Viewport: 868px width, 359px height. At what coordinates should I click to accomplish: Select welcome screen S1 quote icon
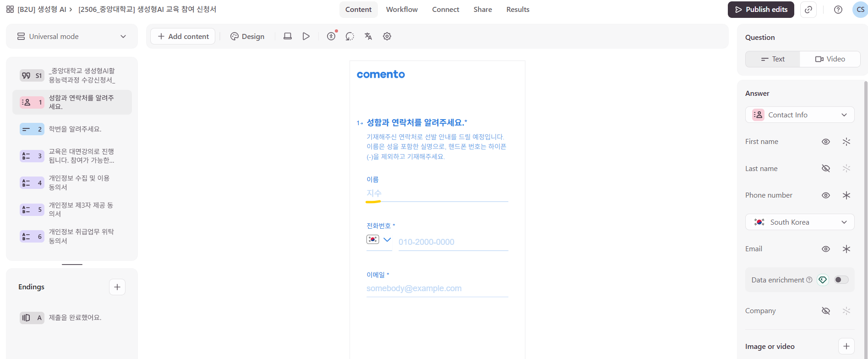(32, 76)
